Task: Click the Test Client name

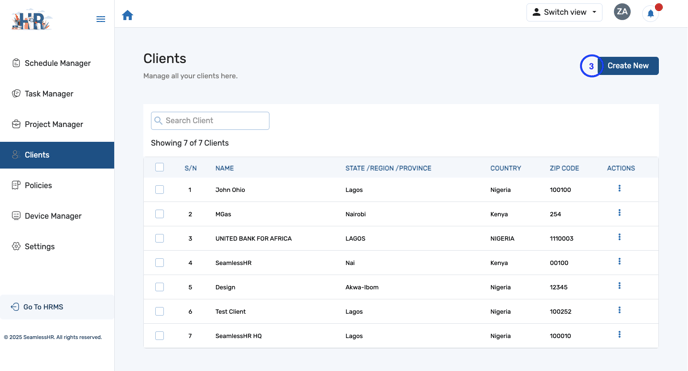Action: pyautogui.click(x=230, y=312)
